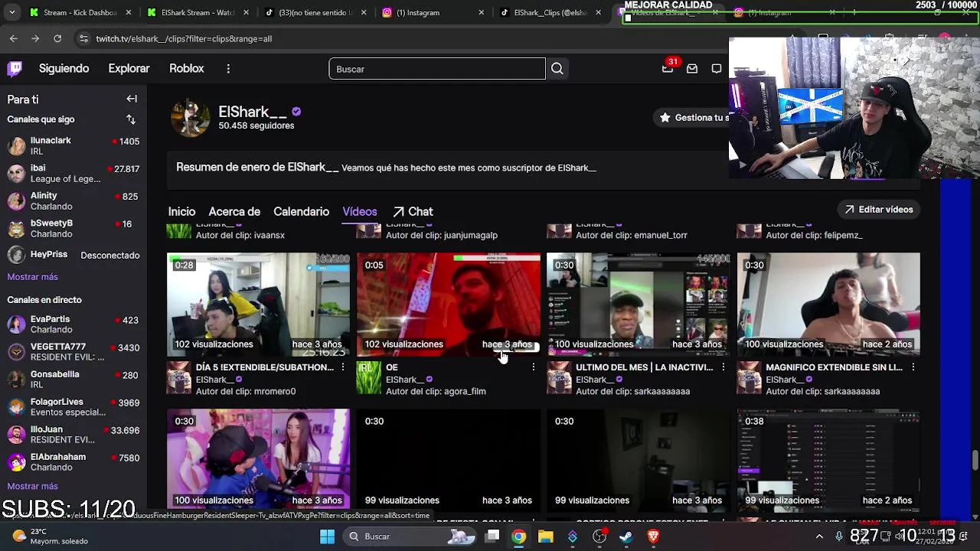Open Windows Start menu
This screenshot has width=980, height=551.
[327, 536]
